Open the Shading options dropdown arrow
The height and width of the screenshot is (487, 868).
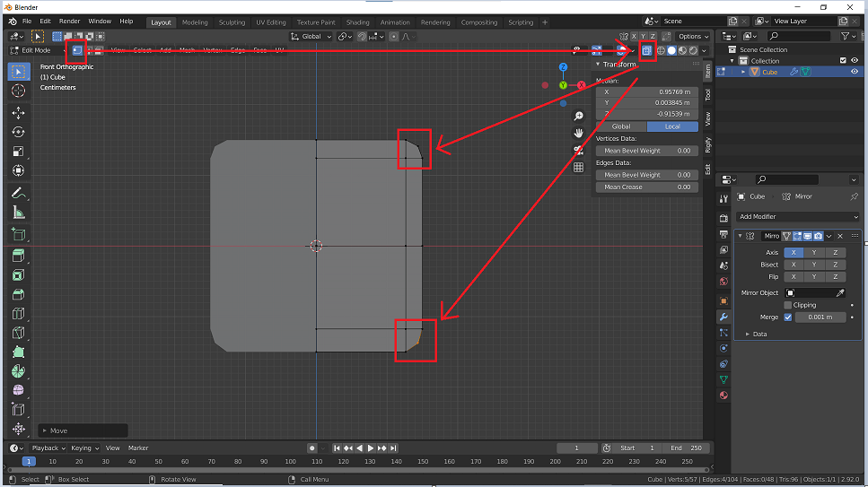click(704, 51)
